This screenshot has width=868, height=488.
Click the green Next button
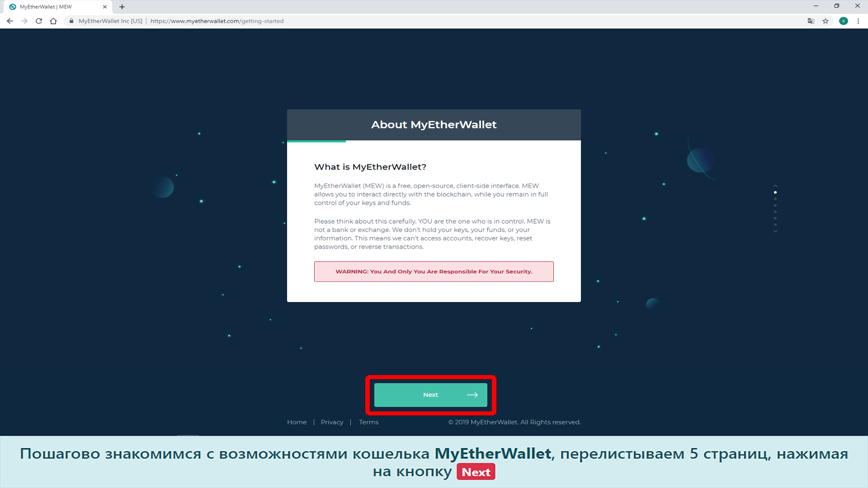(x=431, y=395)
